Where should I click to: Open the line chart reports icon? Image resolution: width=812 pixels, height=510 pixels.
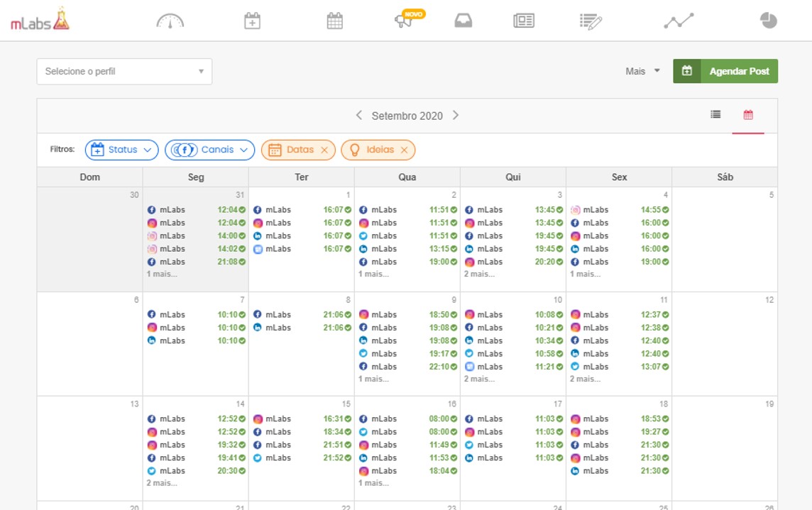(x=679, y=21)
